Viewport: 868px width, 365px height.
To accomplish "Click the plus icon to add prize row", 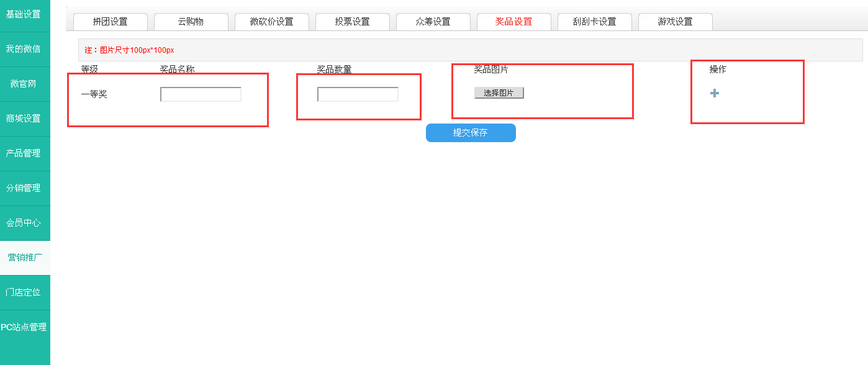I will [x=715, y=93].
